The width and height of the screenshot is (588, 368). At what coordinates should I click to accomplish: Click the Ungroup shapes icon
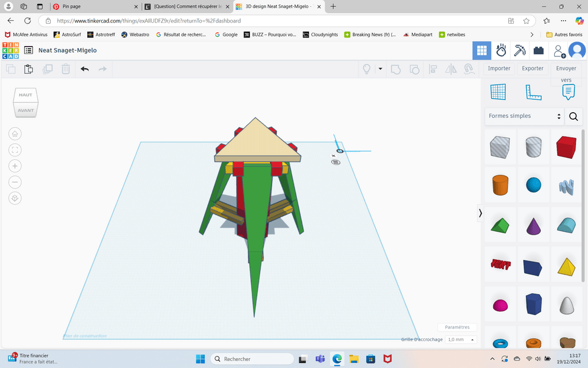tap(414, 69)
